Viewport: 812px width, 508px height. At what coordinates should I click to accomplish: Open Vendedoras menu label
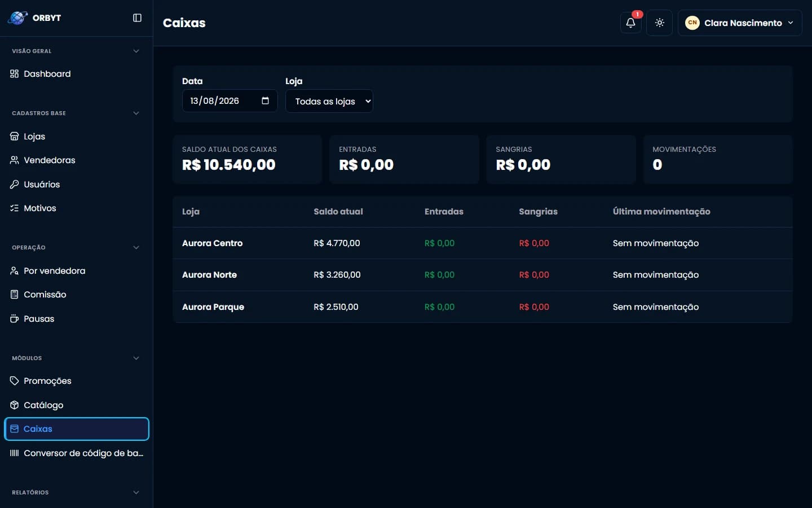coord(50,160)
